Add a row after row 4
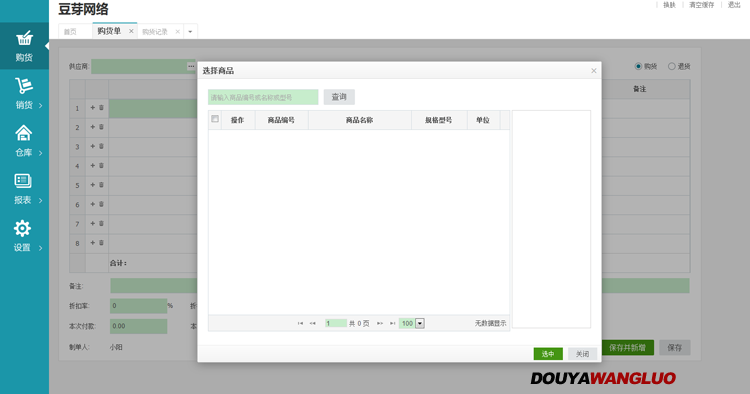 coord(93,165)
